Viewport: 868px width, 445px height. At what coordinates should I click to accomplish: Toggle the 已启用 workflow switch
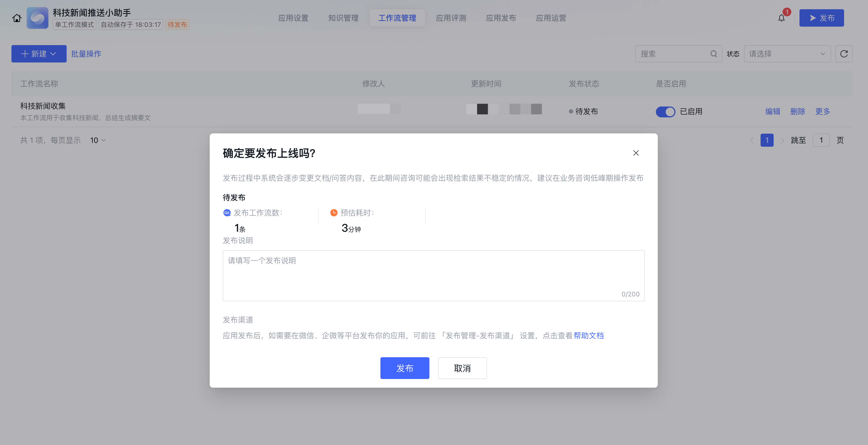(665, 112)
